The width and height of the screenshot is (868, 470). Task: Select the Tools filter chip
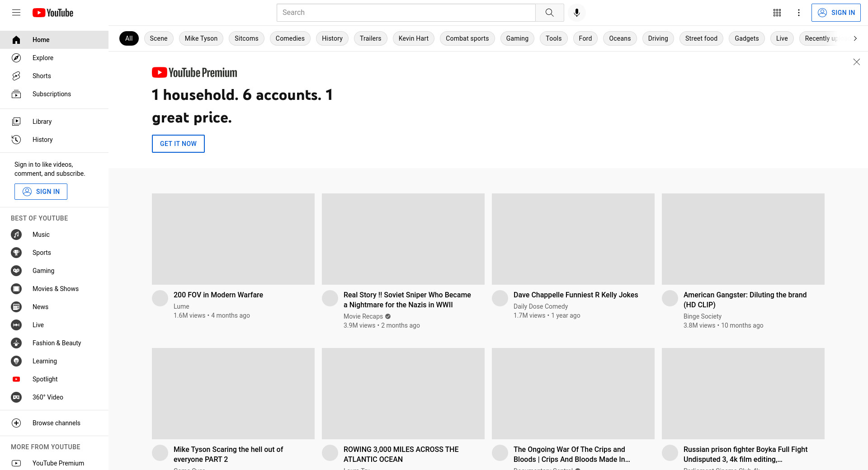point(554,38)
